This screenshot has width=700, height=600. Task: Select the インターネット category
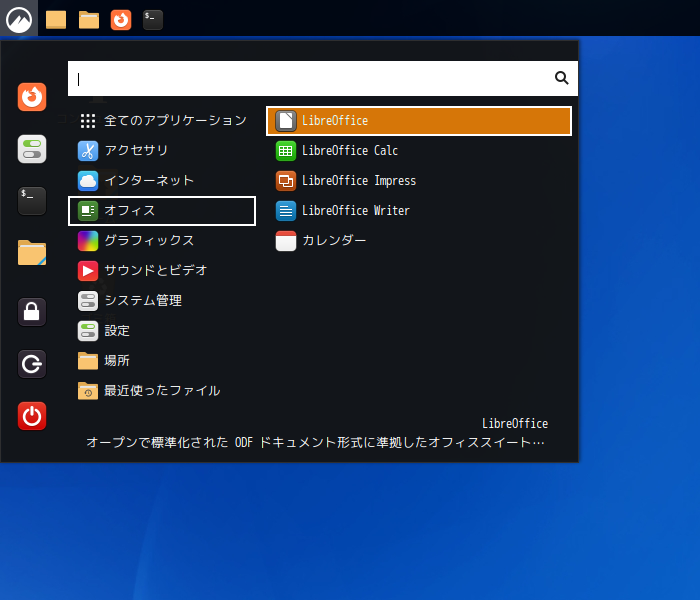pos(162,180)
